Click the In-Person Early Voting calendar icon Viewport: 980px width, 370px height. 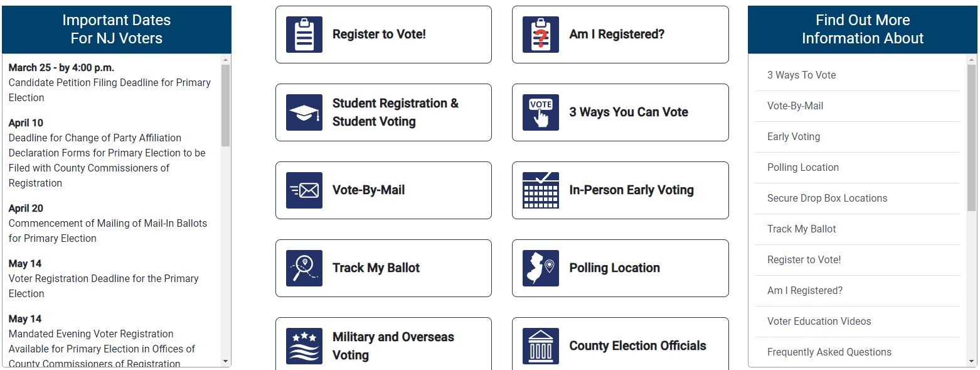tap(541, 190)
